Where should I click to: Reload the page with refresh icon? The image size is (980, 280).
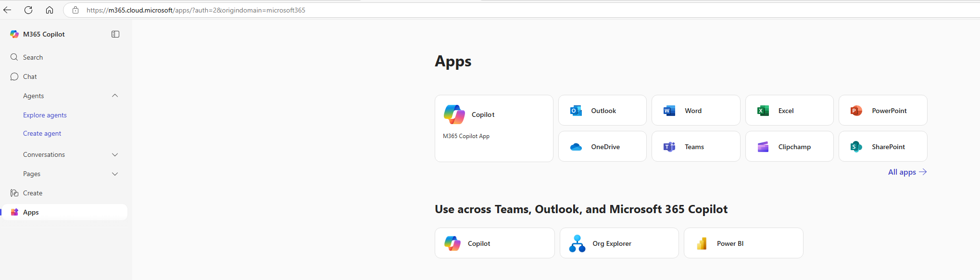(x=28, y=10)
